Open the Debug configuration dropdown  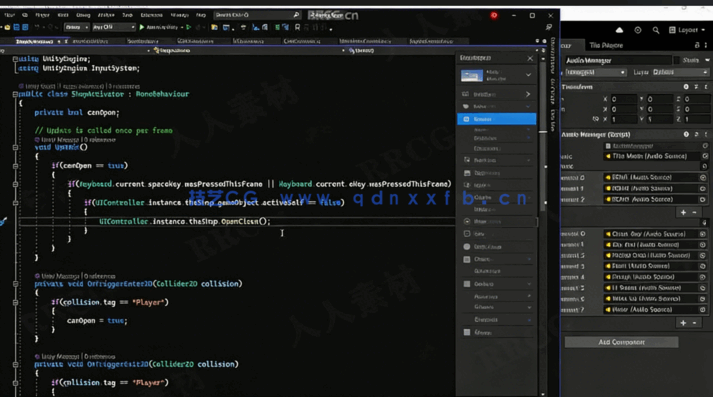(x=76, y=27)
